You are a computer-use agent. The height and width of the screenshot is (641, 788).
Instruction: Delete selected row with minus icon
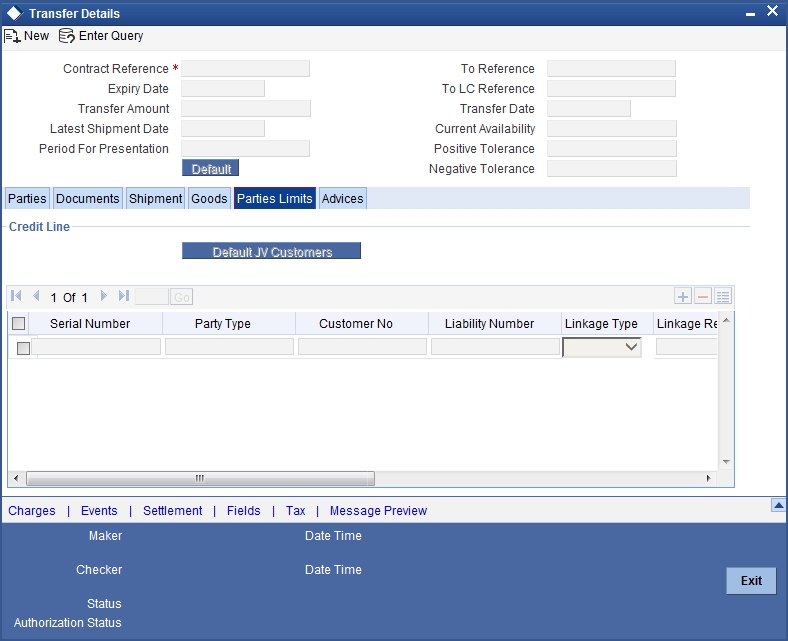point(703,297)
